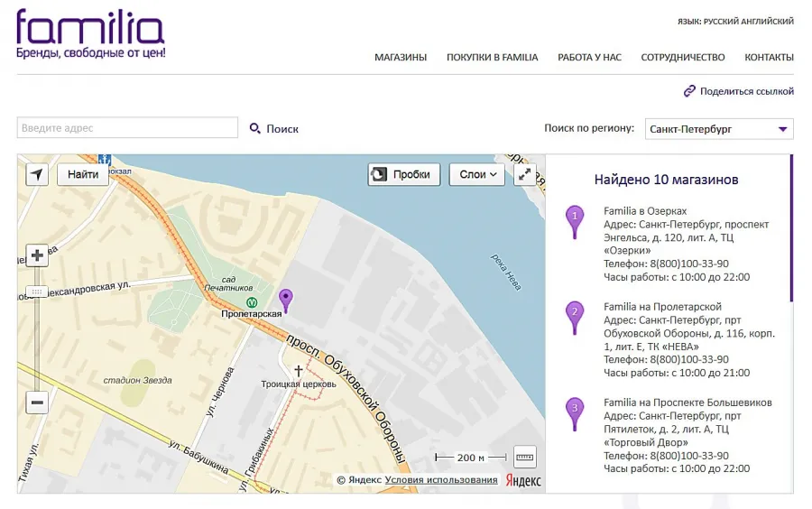Toggle the Пробки traffic layer
Viewport: 812px width, 509px height.
click(x=404, y=174)
